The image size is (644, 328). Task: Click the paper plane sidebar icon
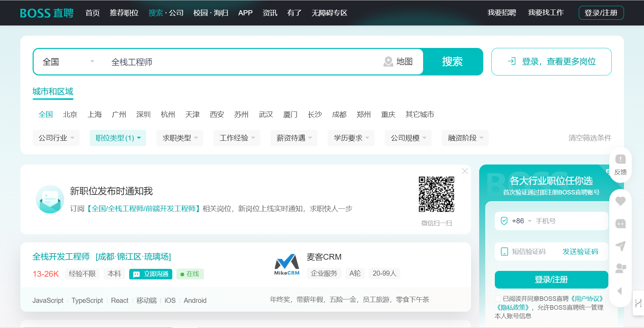click(x=621, y=246)
